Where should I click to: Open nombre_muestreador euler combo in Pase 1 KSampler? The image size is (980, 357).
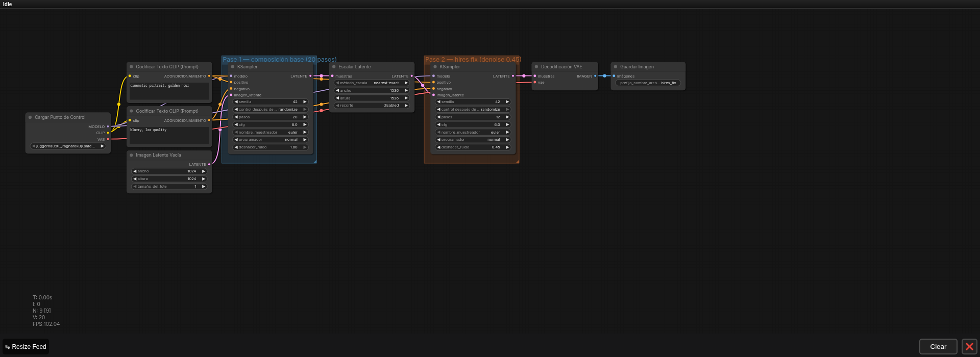(271, 132)
